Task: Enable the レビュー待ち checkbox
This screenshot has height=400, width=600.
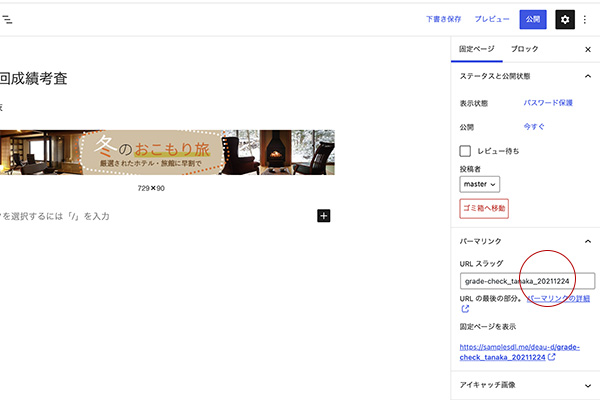Action: 465,151
